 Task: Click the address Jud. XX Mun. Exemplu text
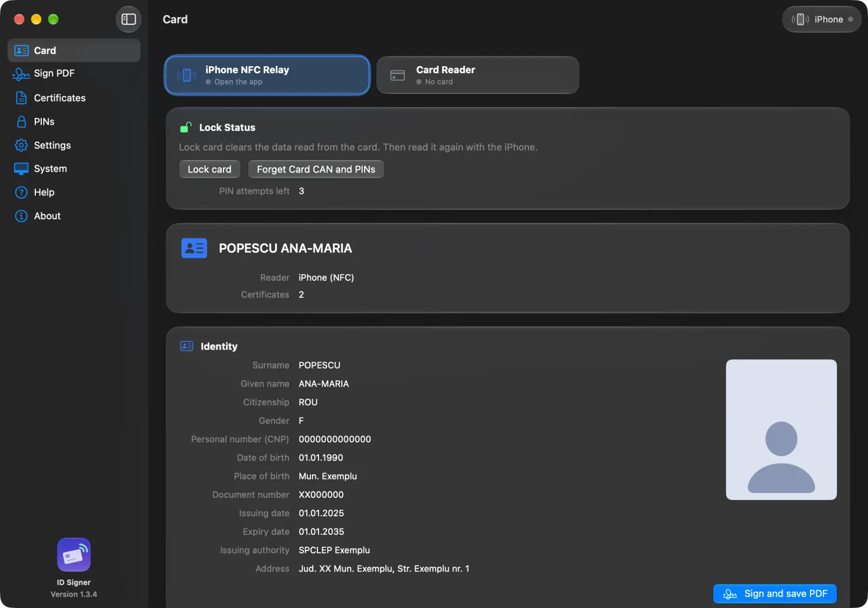pyautogui.click(x=384, y=568)
